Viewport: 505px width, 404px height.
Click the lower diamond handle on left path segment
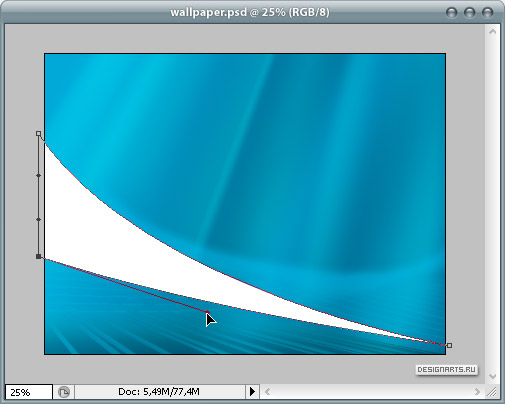pos(38,219)
